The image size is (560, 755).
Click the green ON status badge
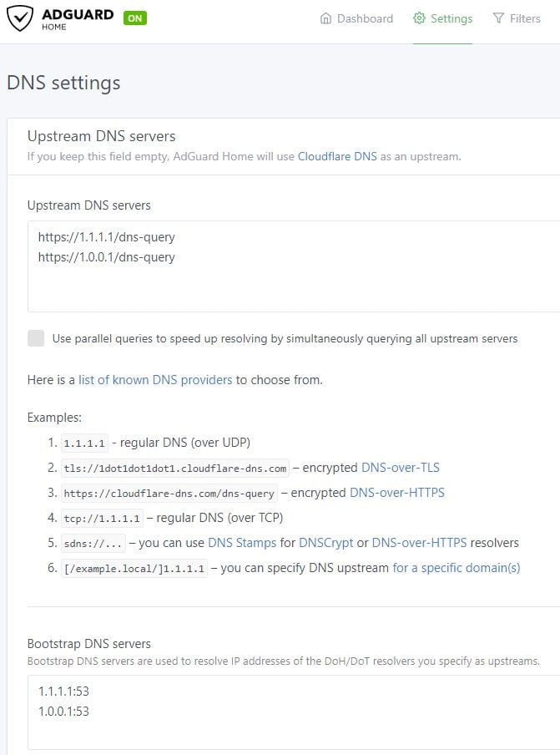point(134,18)
